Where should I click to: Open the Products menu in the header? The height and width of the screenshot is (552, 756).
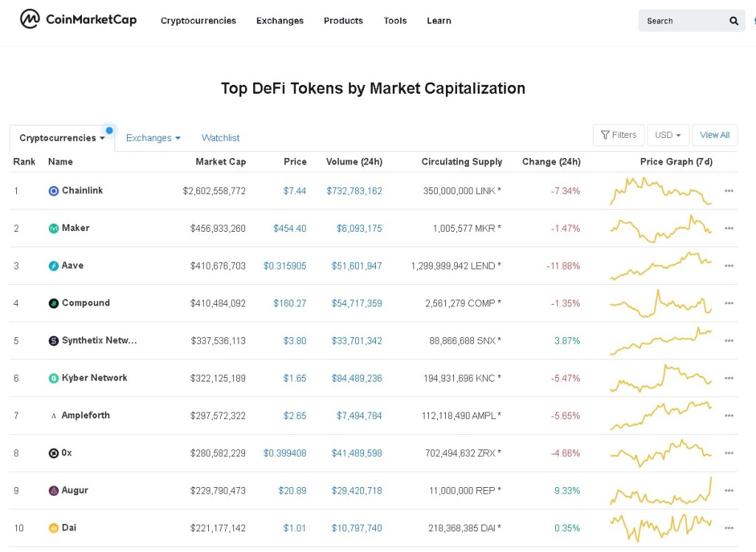point(343,21)
